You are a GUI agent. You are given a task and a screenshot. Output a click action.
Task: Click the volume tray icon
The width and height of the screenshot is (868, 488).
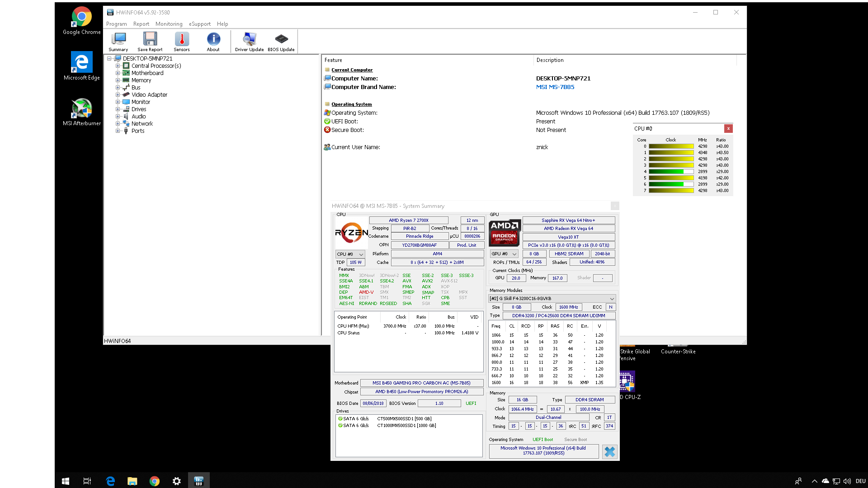tap(847, 481)
